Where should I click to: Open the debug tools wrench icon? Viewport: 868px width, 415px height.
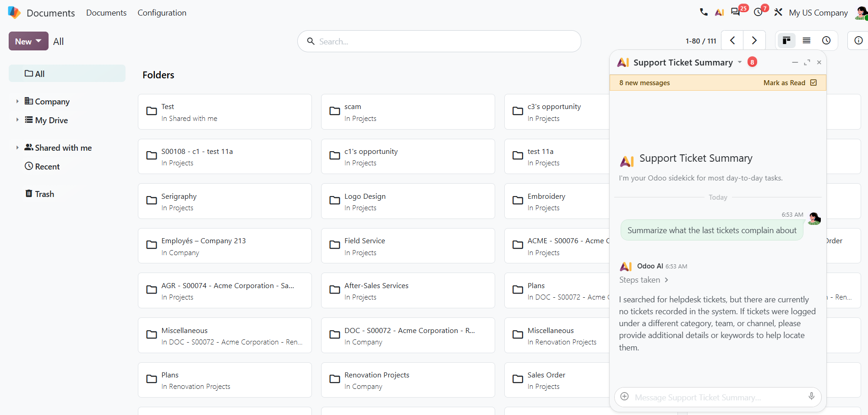click(x=778, y=12)
